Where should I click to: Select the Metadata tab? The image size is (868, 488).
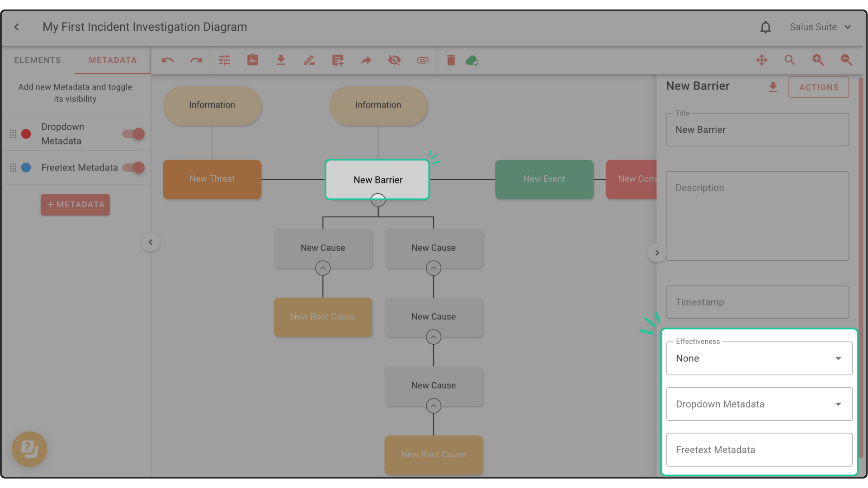113,60
